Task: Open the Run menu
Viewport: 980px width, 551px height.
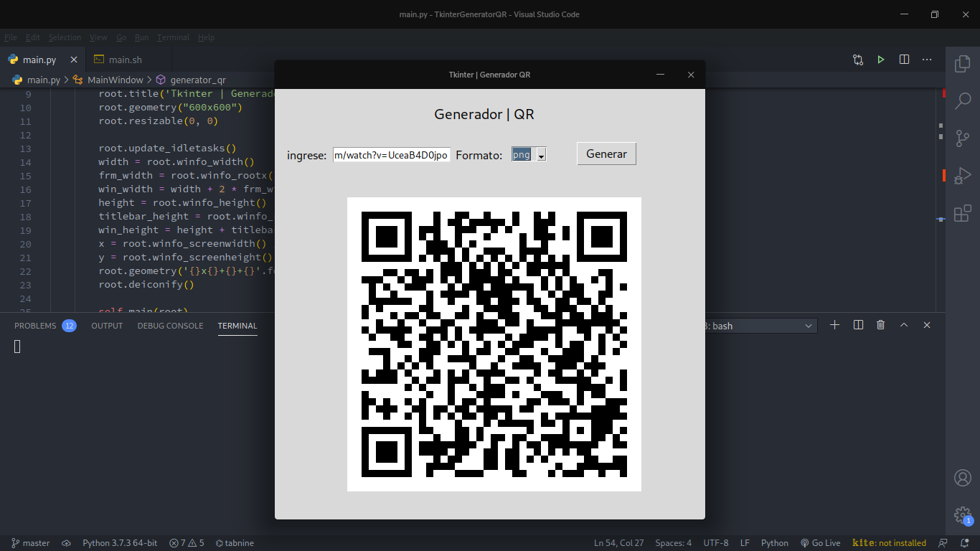Action: (142, 37)
